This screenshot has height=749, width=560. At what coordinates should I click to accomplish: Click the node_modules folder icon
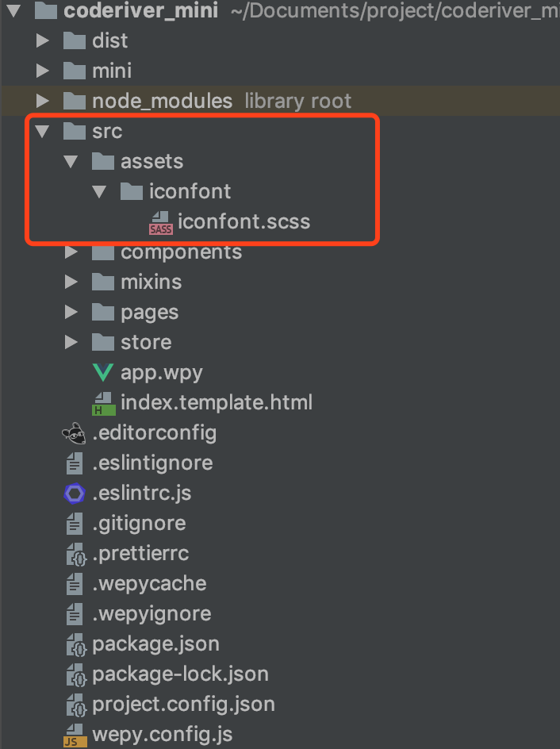click(x=74, y=102)
